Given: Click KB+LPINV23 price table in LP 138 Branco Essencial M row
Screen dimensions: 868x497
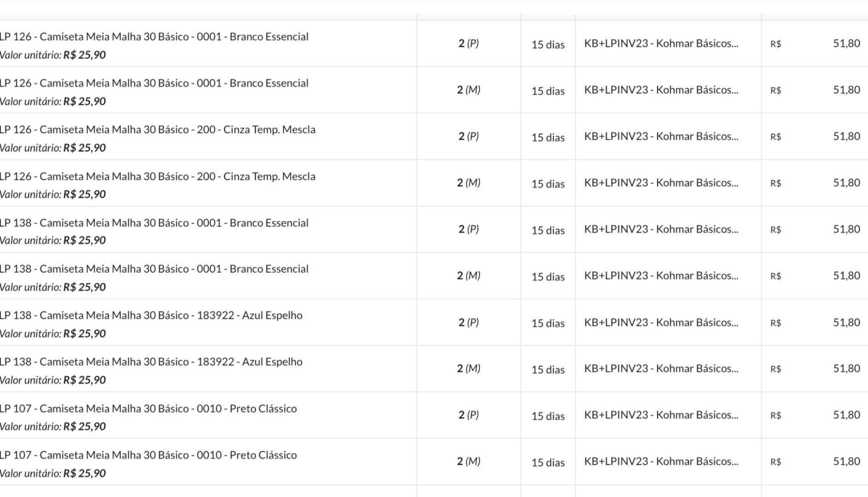Looking at the screenshot, I should [x=661, y=276].
